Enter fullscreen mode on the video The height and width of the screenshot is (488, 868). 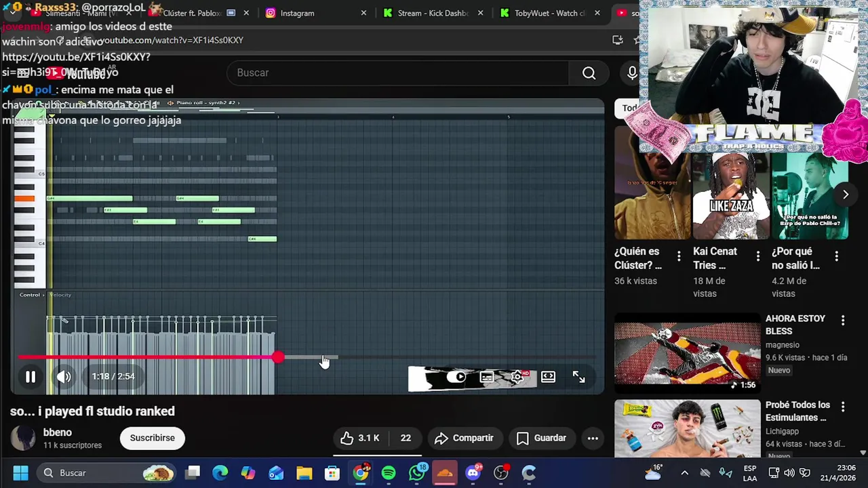578,377
